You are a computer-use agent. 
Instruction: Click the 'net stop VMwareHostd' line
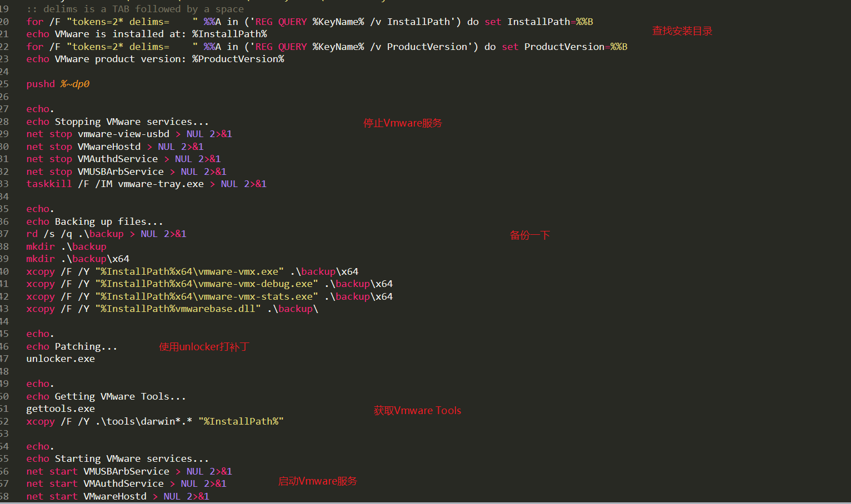[x=115, y=147]
